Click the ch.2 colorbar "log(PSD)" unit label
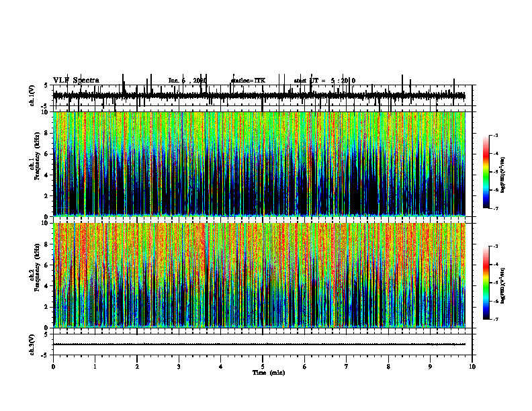The height and width of the screenshot is (411, 532). click(x=503, y=286)
